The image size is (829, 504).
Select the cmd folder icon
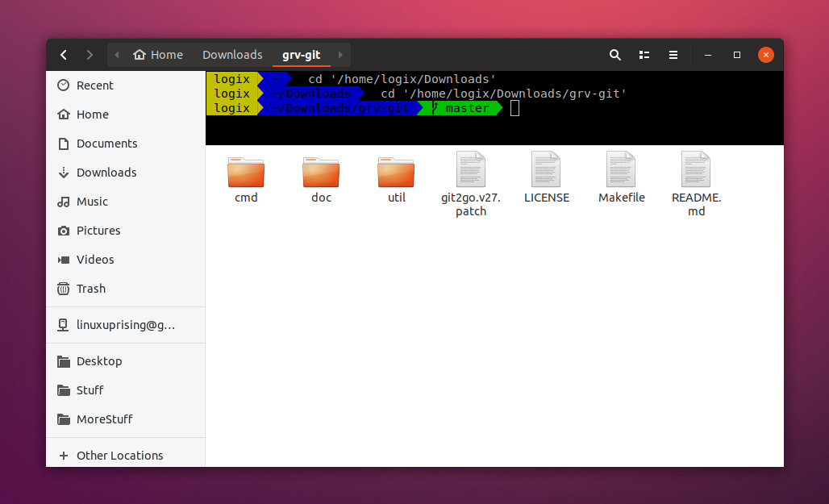(x=246, y=172)
